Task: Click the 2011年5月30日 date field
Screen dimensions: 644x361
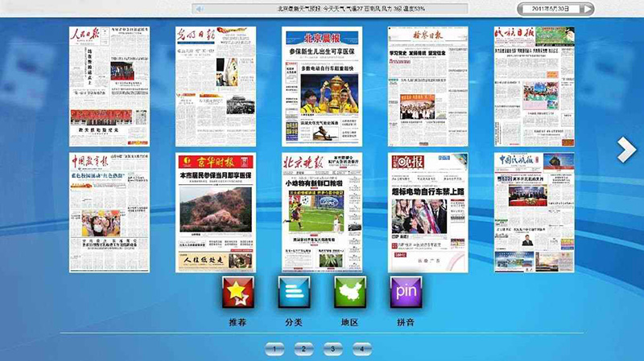Action: tap(551, 9)
